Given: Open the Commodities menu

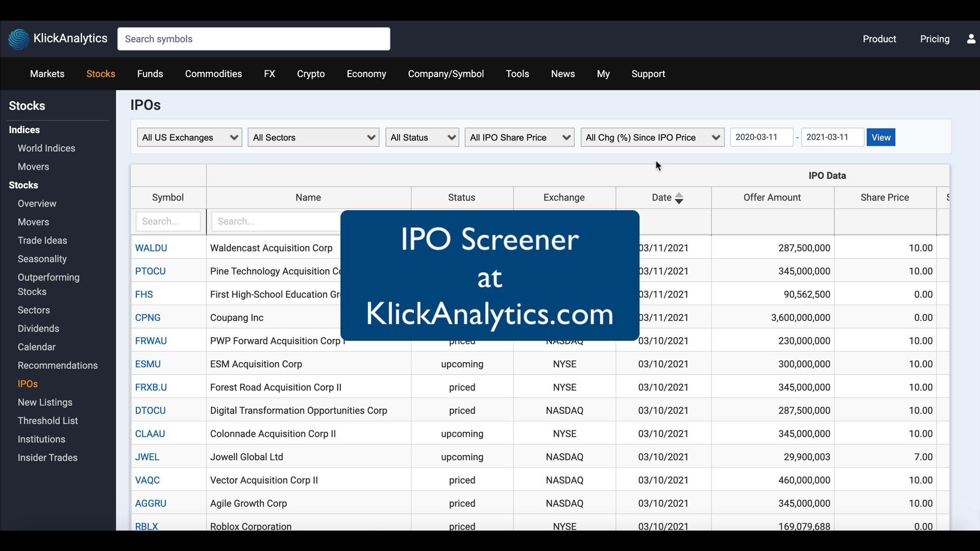Looking at the screenshot, I should click(x=213, y=74).
